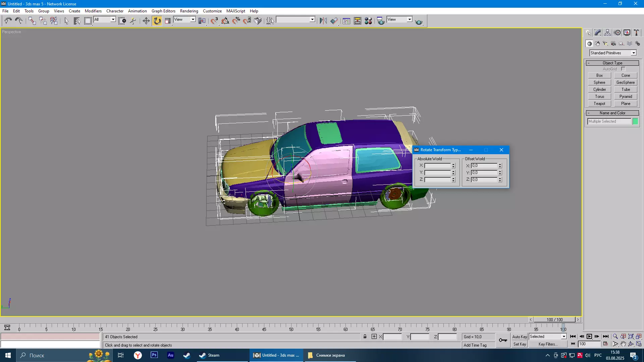Viewport: 644px width, 362px height.
Task: Open the Modifiers menu
Action: [x=93, y=11]
